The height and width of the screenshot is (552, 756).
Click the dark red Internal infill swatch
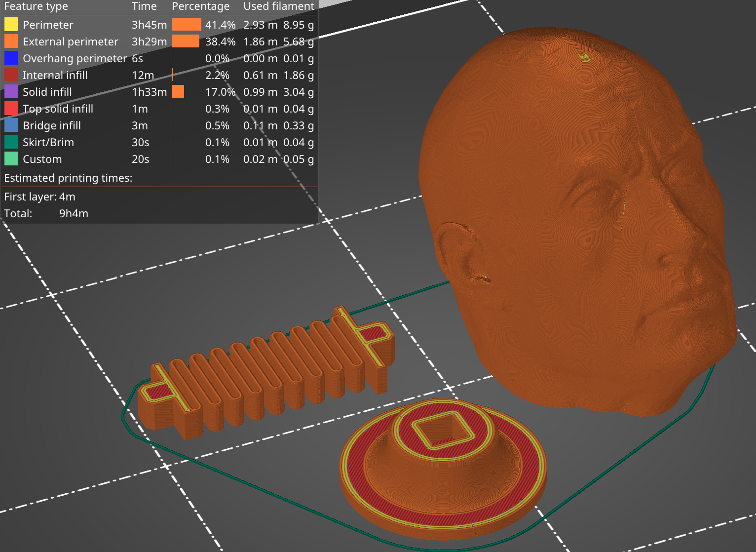11,75
